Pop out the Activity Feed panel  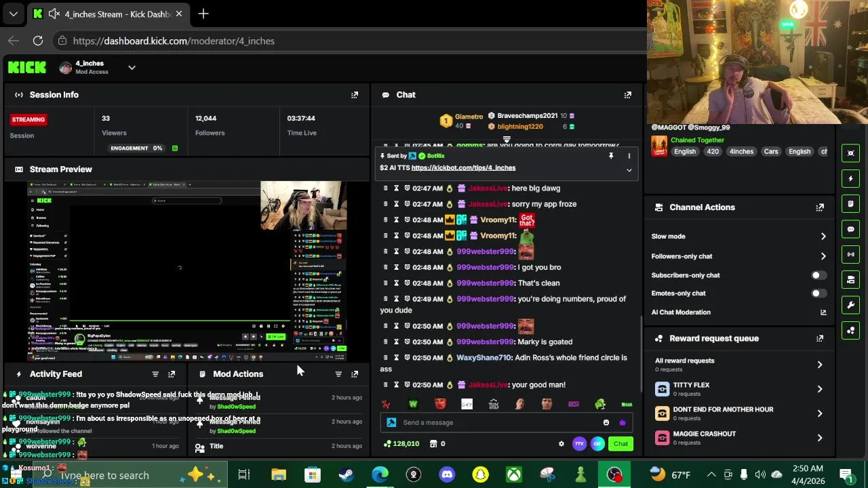pyautogui.click(x=172, y=374)
